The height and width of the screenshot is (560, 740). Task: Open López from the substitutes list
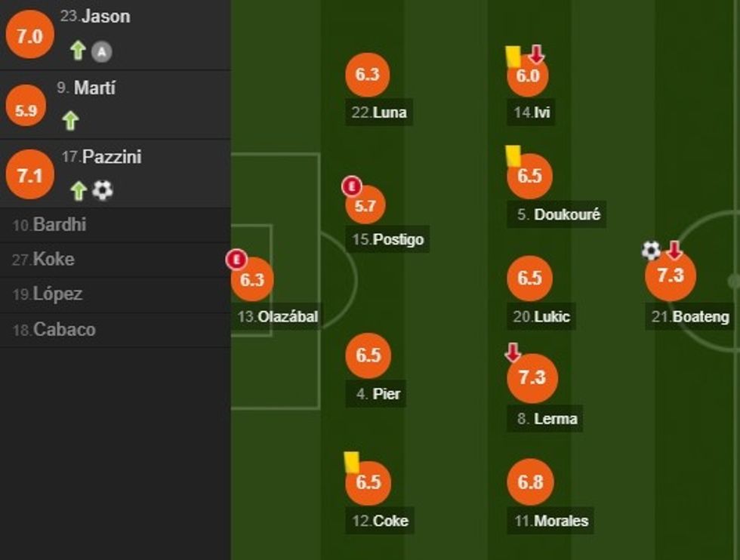tap(57, 294)
